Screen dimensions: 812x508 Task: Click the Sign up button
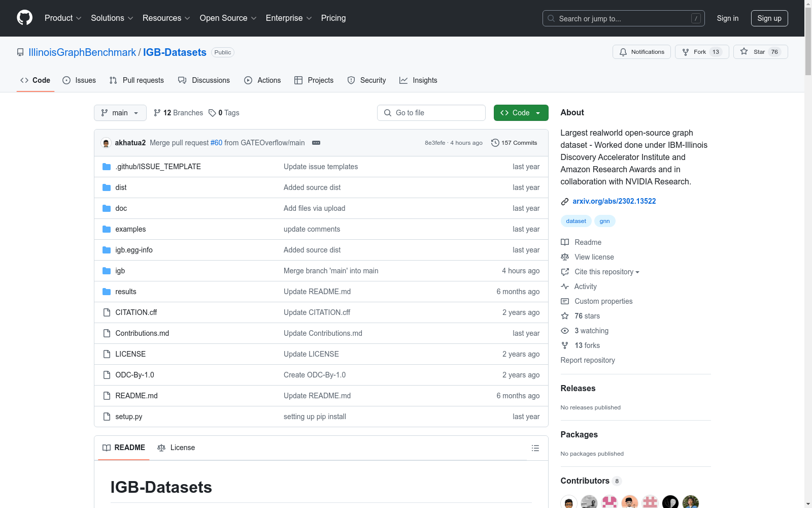(x=769, y=18)
